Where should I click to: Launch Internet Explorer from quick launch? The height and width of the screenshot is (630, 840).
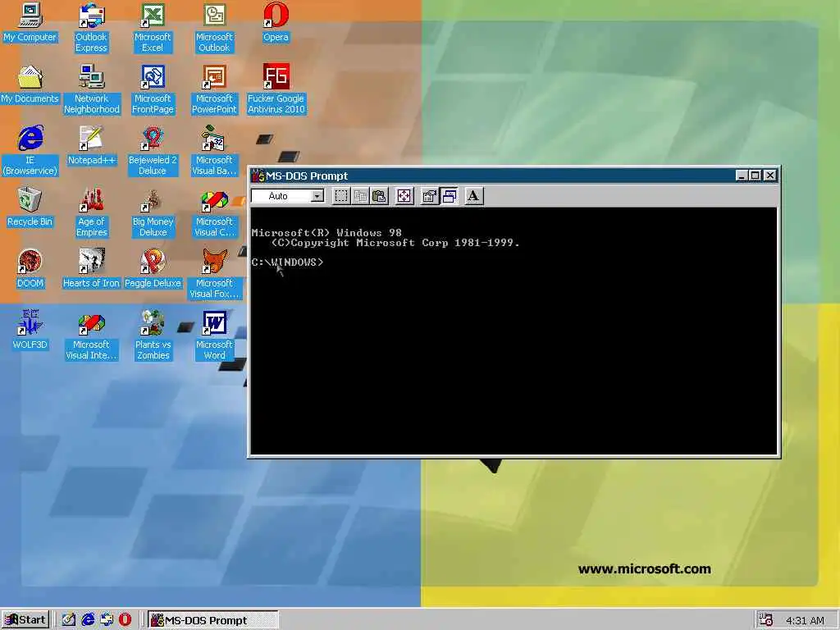coord(88,620)
